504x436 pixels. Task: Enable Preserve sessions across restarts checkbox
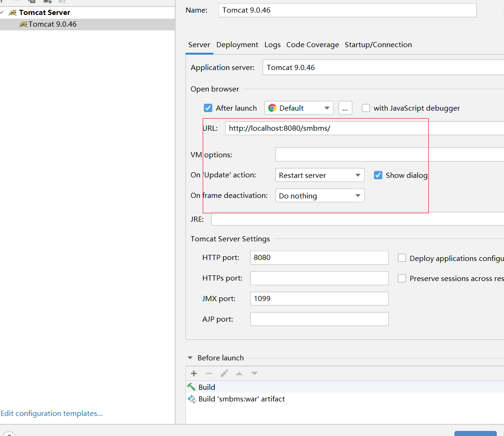tap(402, 278)
